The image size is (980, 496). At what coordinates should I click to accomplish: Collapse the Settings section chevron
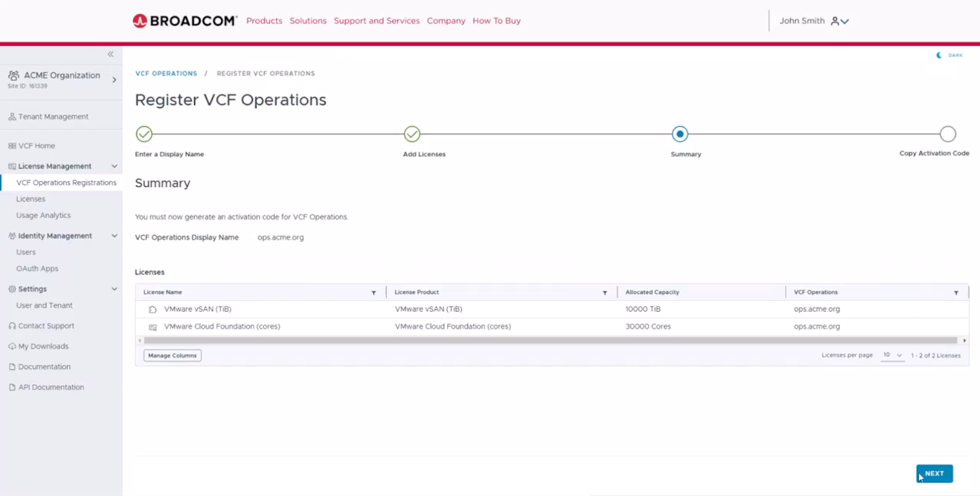tap(115, 289)
